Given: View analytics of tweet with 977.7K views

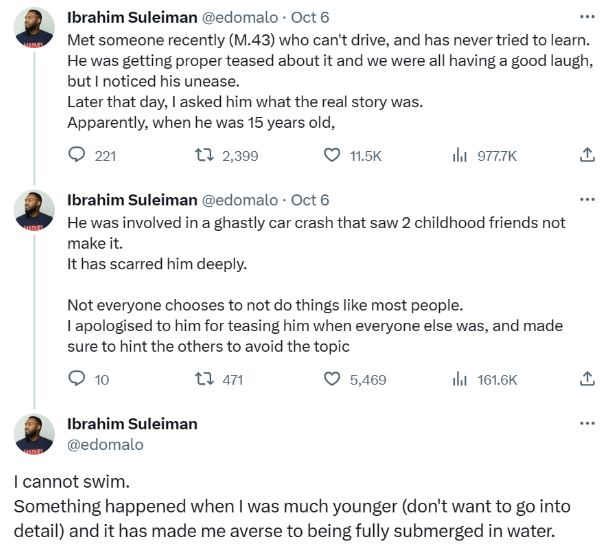Looking at the screenshot, I should coord(461,156).
